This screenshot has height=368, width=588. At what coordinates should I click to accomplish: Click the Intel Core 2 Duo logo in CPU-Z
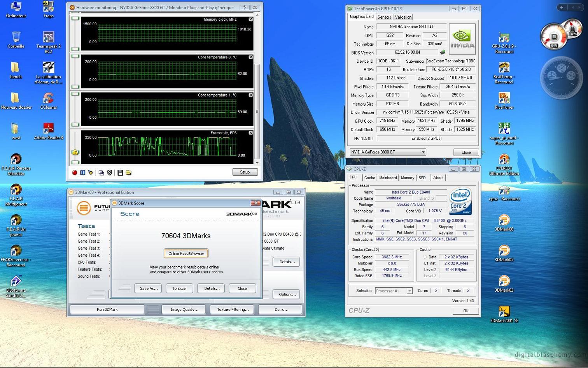point(460,201)
